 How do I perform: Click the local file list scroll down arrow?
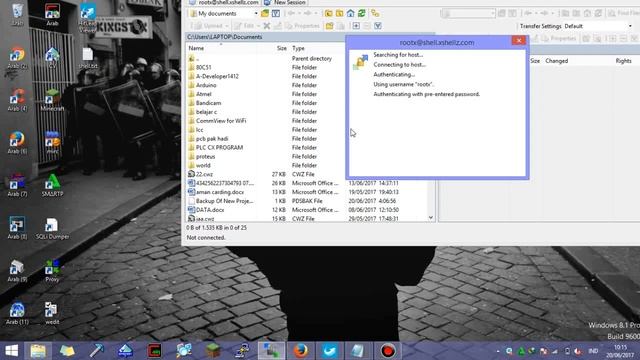click(x=431, y=218)
